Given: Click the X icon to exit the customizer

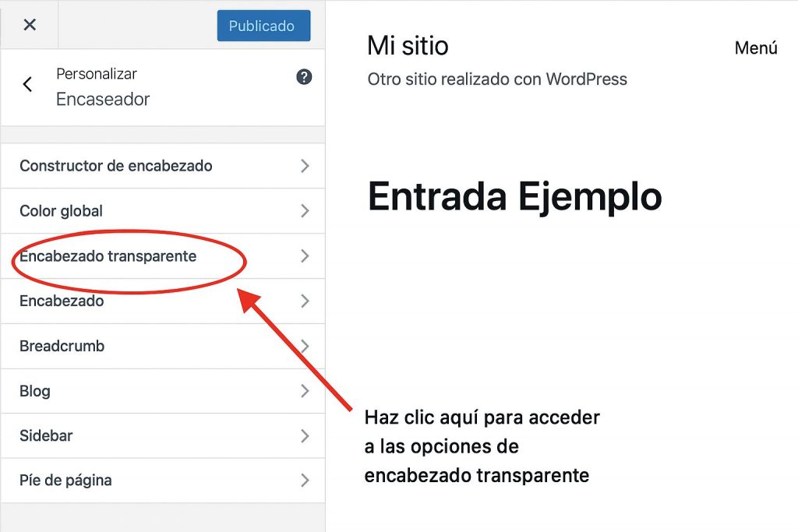Looking at the screenshot, I should click(x=30, y=24).
